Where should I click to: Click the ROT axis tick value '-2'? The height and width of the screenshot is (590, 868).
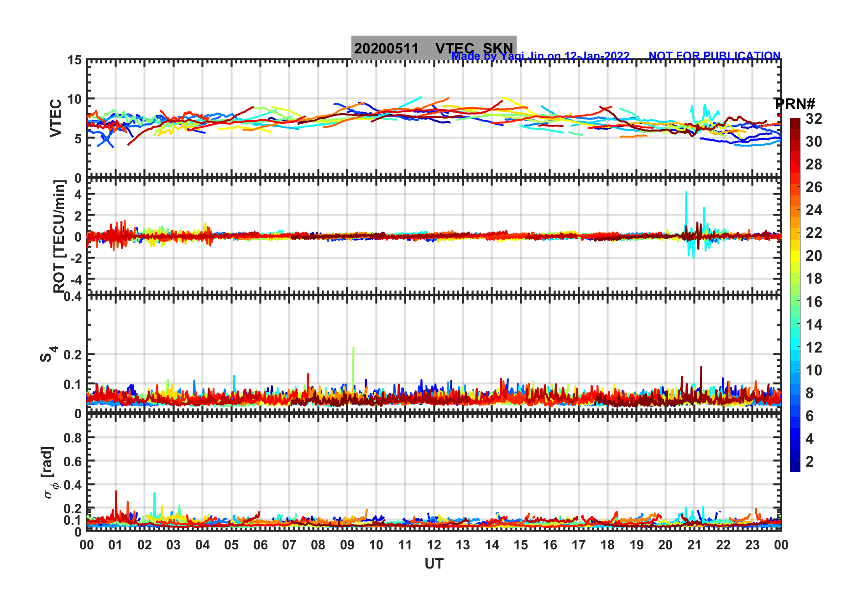coord(76,258)
